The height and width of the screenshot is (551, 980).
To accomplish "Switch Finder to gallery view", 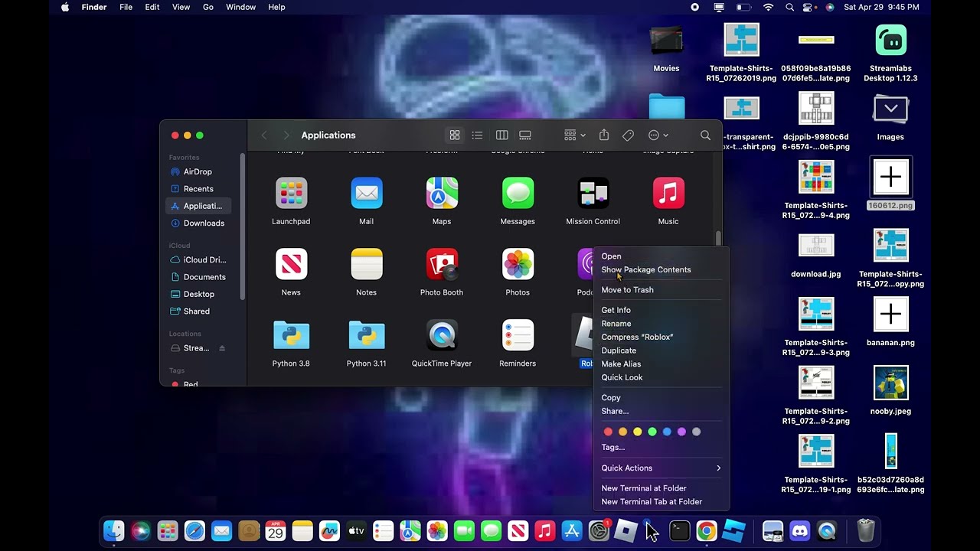I will [525, 135].
